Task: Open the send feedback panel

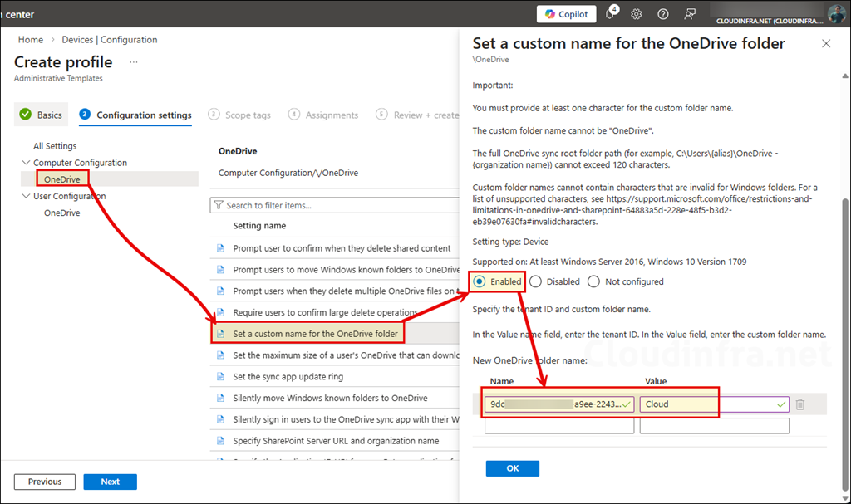Action: (689, 13)
